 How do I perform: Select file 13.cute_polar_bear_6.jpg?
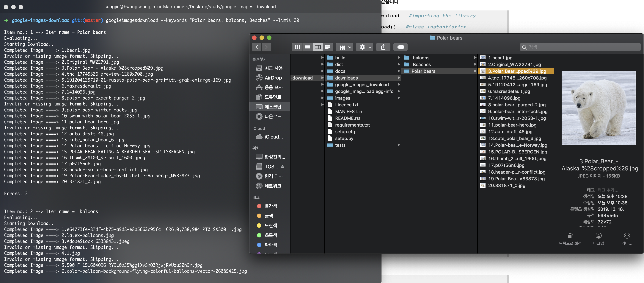coord(516,138)
